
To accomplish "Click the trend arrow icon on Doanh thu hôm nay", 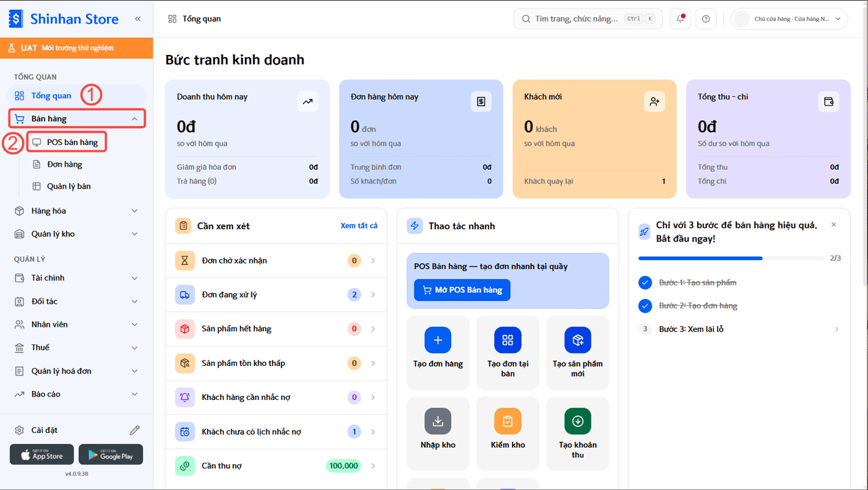I will (308, 102).
